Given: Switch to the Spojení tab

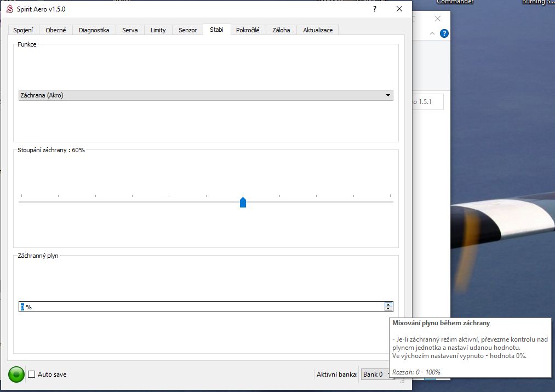Looking at the screenshot, I should pos(23,30).
